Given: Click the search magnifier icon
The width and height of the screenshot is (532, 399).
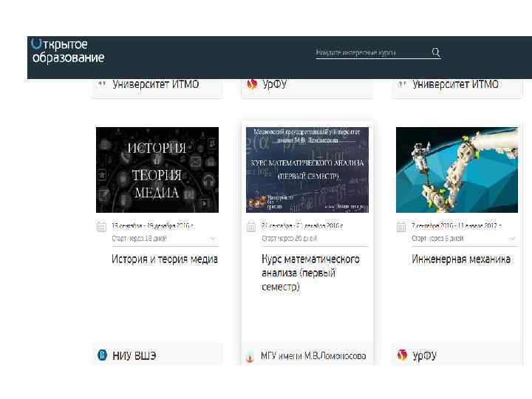Looking at the screenshot, I should (x=436, y=52).
